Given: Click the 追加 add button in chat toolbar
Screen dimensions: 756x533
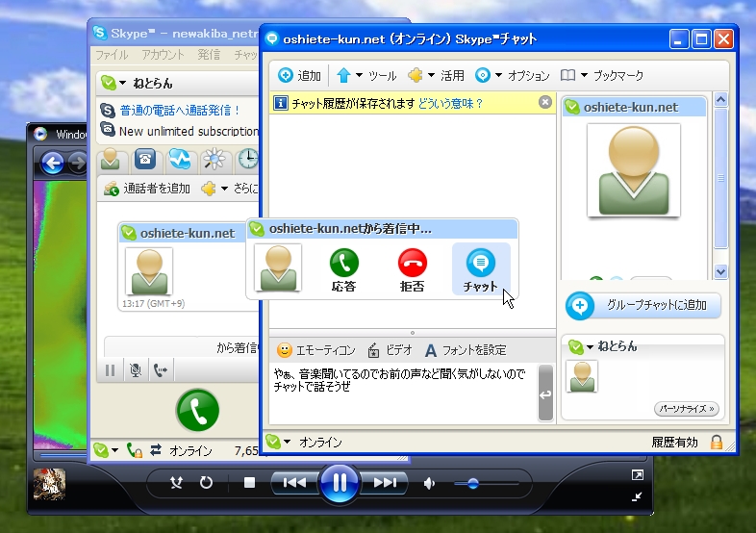Looking at the screenshot, I should click(299, 75).
